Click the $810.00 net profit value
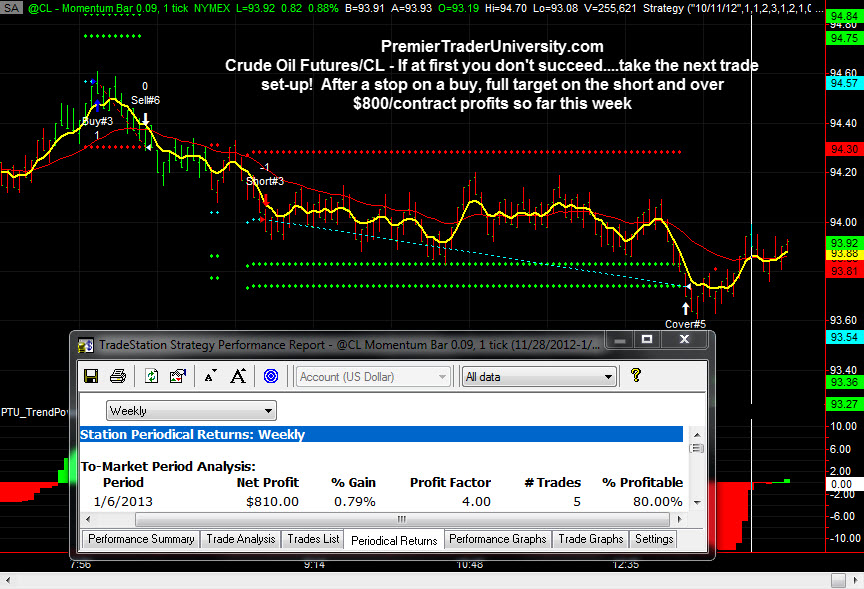 (x=272, y=501)
